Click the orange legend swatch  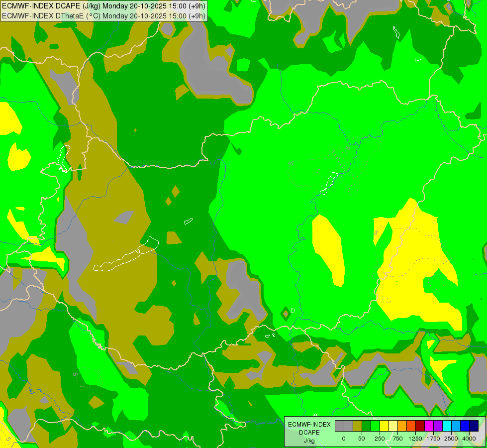(x=402, y=426)
